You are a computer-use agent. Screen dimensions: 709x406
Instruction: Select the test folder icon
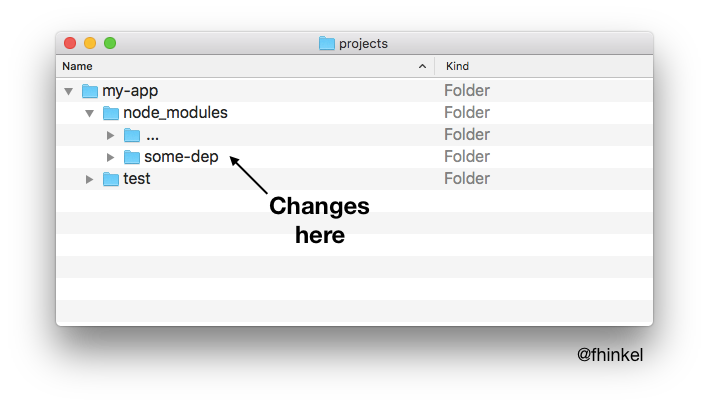111,179
